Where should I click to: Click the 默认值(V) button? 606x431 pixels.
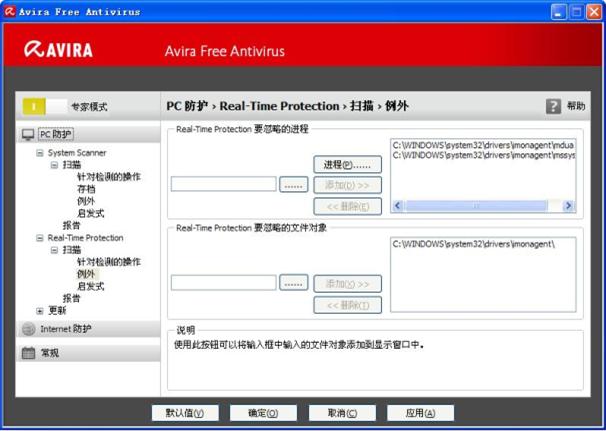pos(185,413)
